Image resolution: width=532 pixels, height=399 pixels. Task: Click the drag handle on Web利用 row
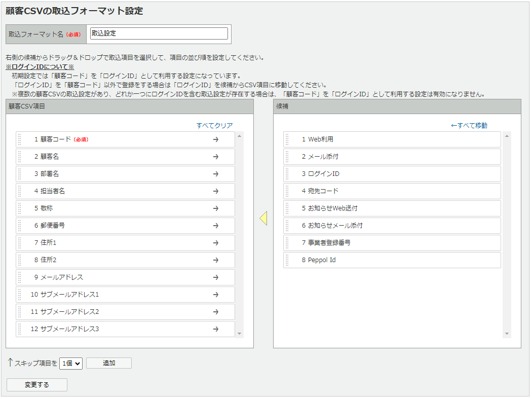coord(286,139)
